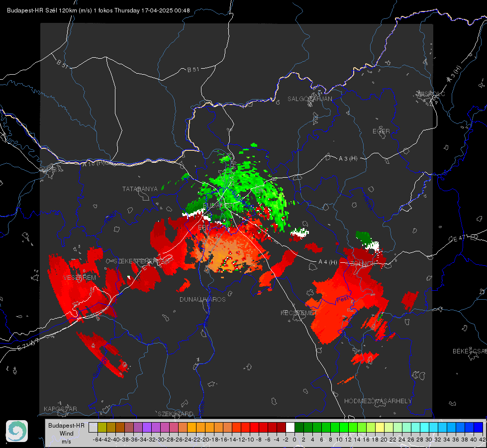
Task: Click the blue Somogy county label
Action: 100,367
